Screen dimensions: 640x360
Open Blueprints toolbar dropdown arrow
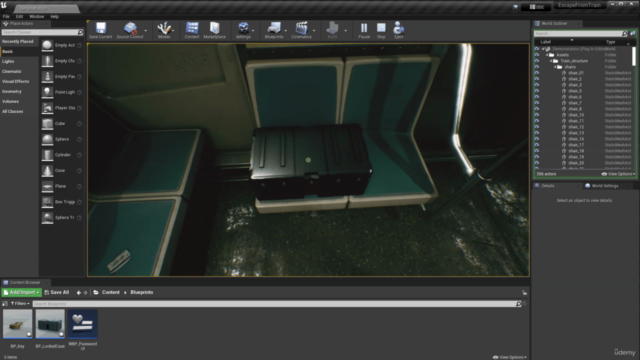(x=285, y=31)
